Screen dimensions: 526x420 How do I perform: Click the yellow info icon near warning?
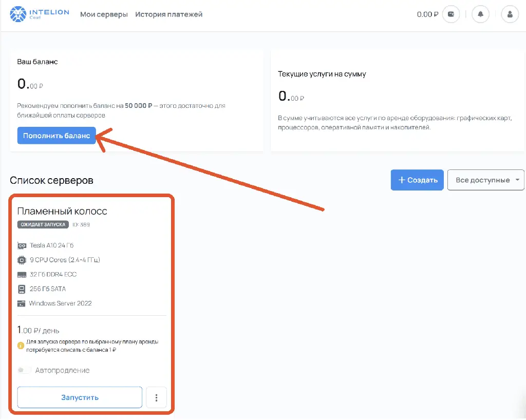click(x=21, y=346)
